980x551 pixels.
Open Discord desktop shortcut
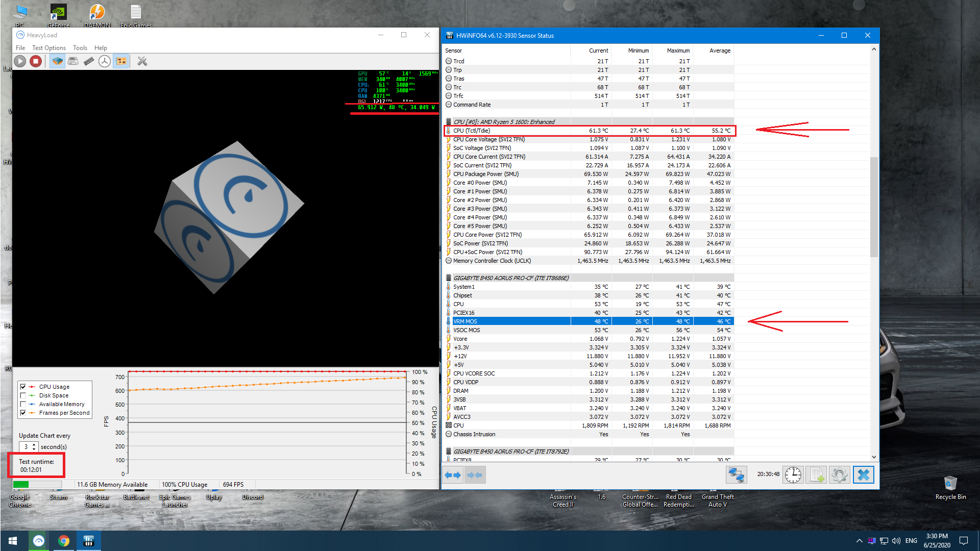(x=253, y=495)
